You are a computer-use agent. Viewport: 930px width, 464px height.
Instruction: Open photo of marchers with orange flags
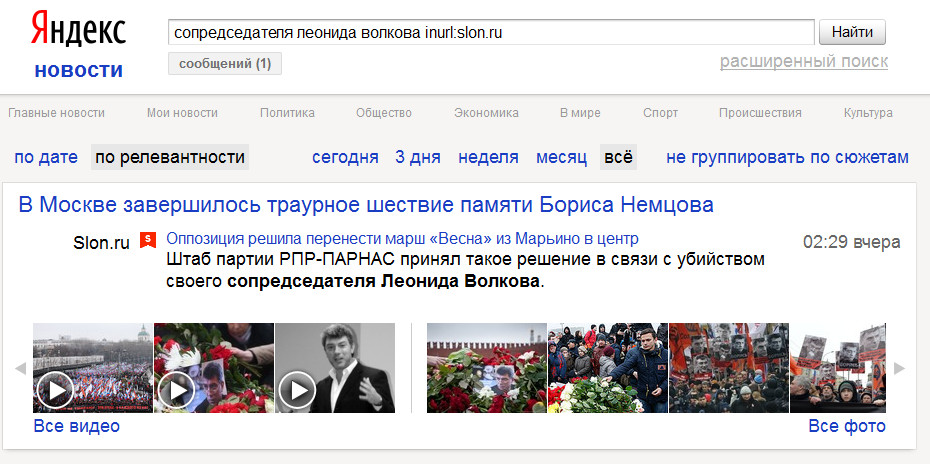click(729, 368)
